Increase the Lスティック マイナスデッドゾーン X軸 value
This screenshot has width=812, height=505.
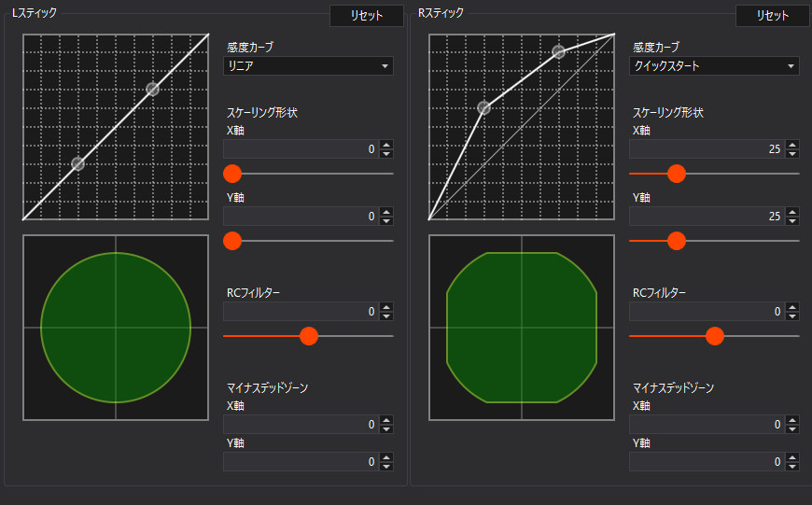click(386, 419)
